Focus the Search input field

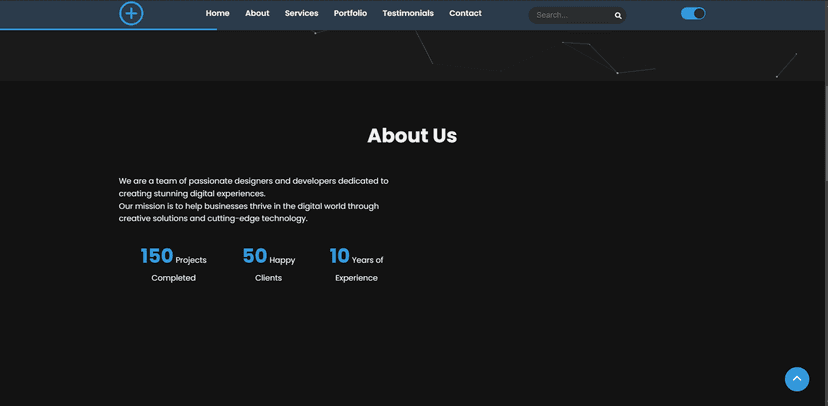573,15
